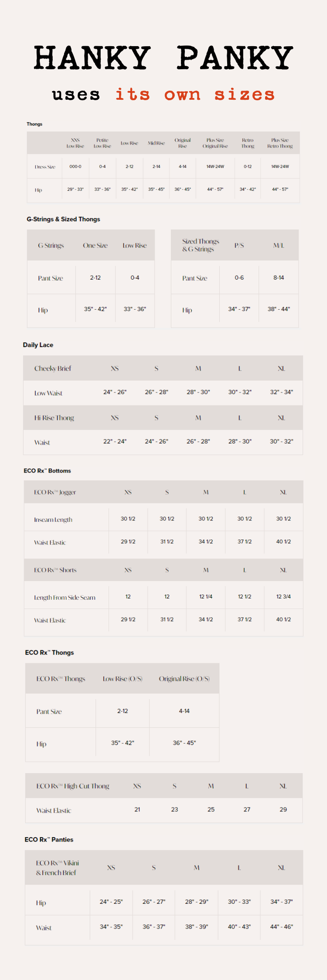Click the 000-0 dress size cell

coord(75,167)
